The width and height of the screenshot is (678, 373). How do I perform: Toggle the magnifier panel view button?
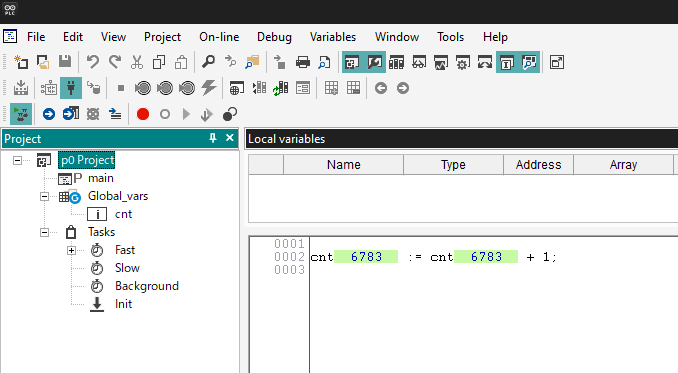pos(529,62)
